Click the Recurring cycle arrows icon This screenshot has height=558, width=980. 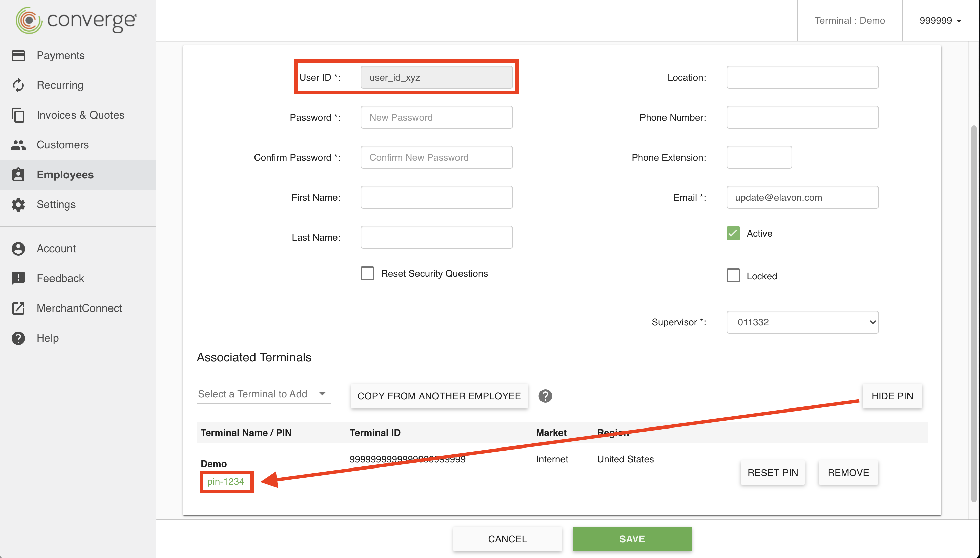[18, 85]
